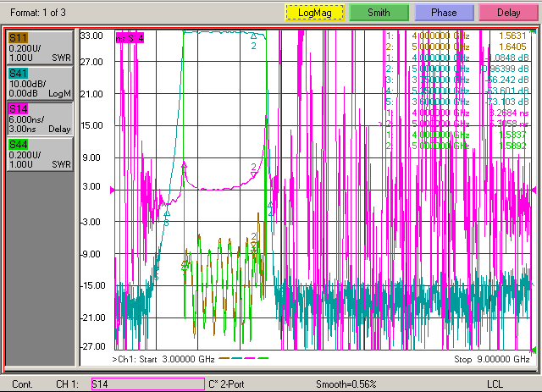The width and height of the screenshot is (542, 392).
Task: Activate the S41 LogM trace panel
Action: pos(40,83)
